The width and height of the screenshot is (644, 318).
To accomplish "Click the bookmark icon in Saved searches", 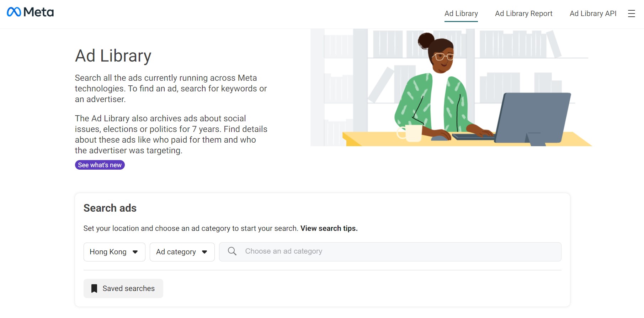I will click(94, 288).
